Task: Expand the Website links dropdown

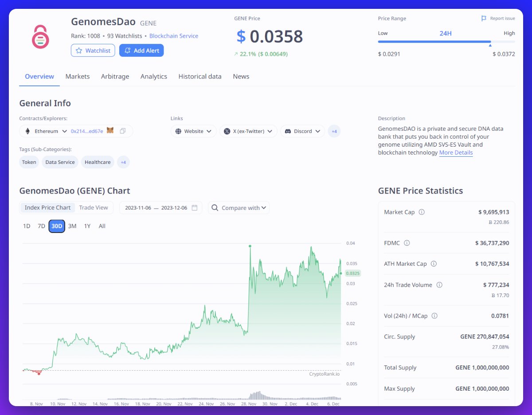Action: pos(209,132)
